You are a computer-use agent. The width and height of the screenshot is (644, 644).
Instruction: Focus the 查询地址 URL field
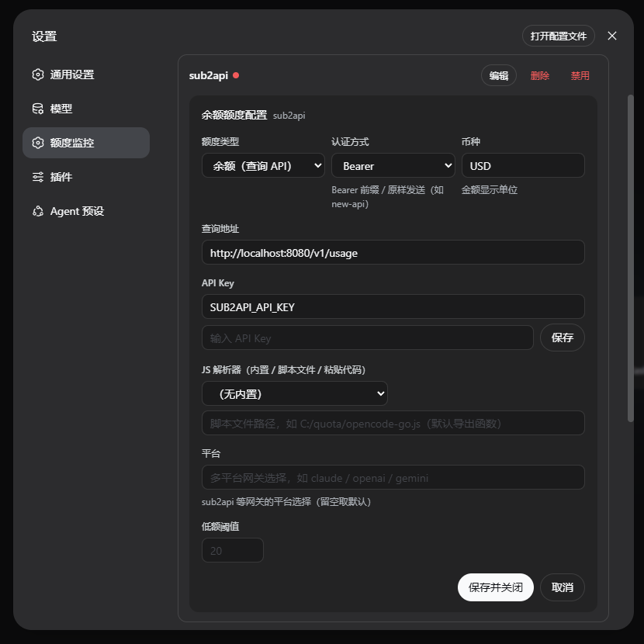point(393,252)
